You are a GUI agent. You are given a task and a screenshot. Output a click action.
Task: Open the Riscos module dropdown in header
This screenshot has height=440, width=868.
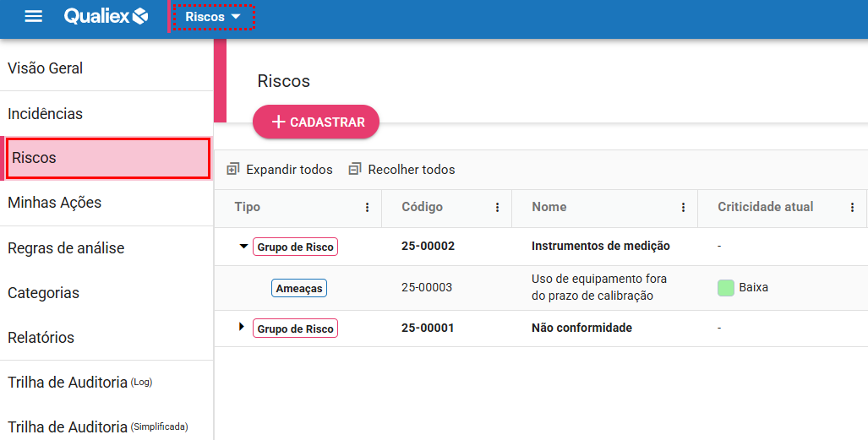[x=213, y=17]
